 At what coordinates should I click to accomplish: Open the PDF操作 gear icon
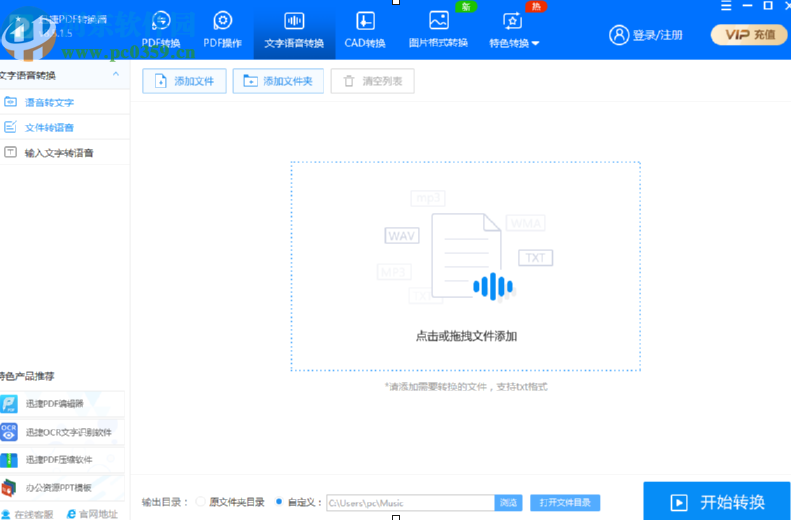pos(223,22)
